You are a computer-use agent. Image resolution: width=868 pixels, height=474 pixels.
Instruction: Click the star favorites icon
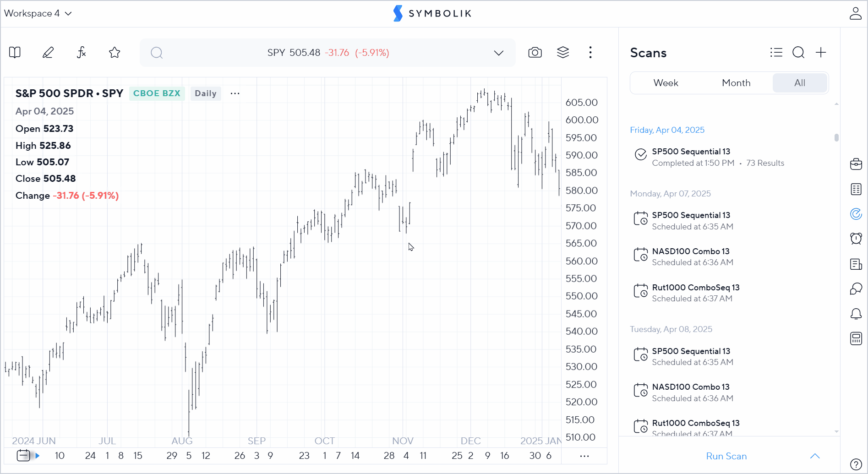[115, 53]
